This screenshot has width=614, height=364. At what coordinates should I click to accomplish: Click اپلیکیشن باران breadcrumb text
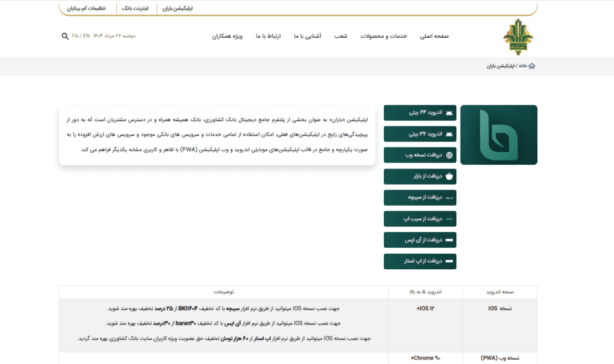pos(501,66)
